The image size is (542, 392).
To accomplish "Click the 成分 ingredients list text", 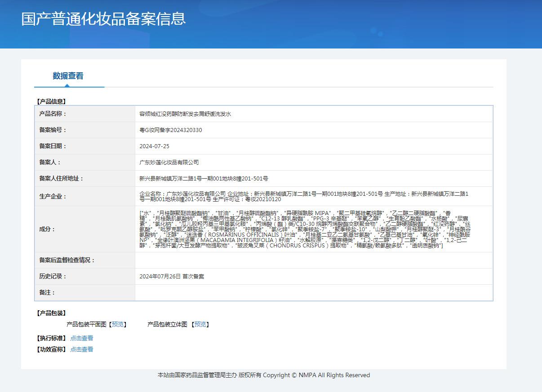I will click(x=305, y=229).
